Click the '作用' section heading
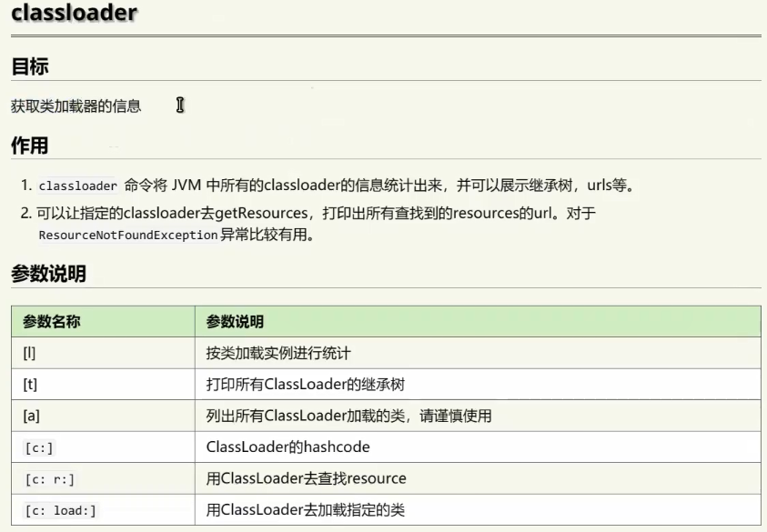This screenshot has width=767, height=532. [30, 146]
